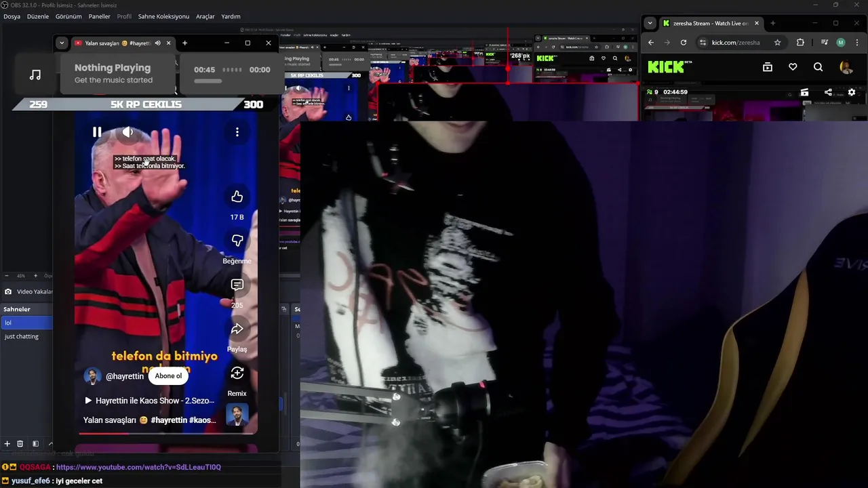The width and height of the screenshot is (868, 488).
Task: Open QQSAGA's YouTube link in chat
Action: [138, 467]
